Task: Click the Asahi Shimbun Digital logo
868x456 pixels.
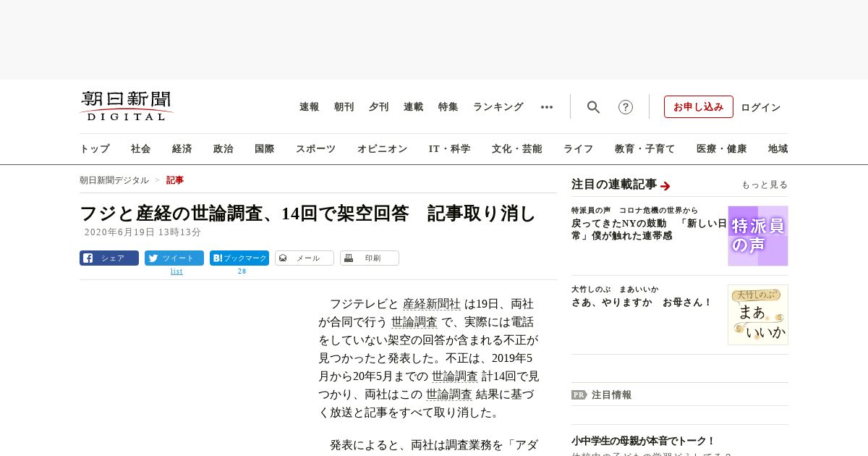Action: tap(127, 106)
